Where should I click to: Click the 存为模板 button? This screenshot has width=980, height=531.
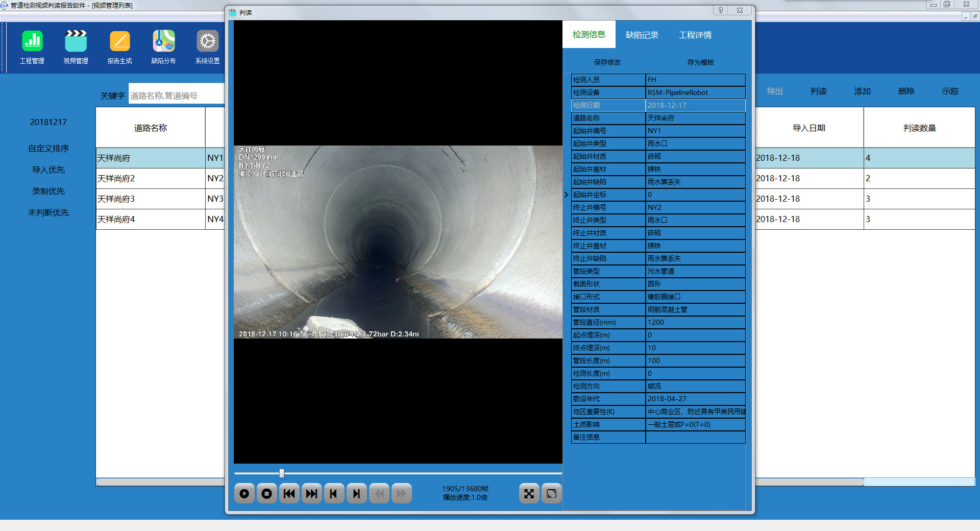pyautogui.click(x=701, y=62)
